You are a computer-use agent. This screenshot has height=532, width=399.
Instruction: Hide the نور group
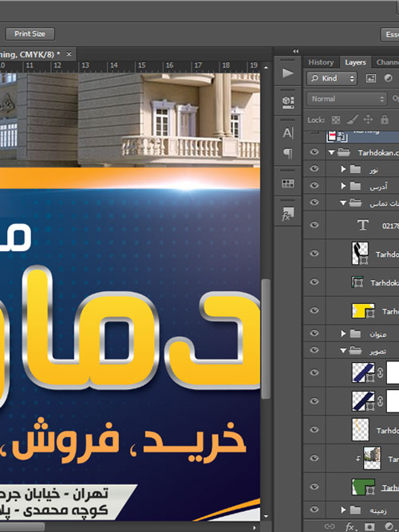[x=314, y=168]
